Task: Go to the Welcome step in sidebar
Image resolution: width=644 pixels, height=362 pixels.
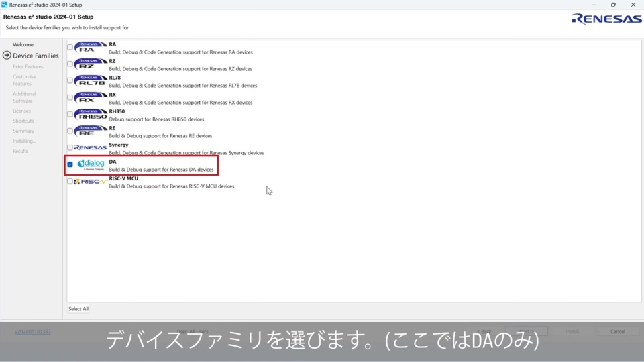Action: click(x=23, y=44)
